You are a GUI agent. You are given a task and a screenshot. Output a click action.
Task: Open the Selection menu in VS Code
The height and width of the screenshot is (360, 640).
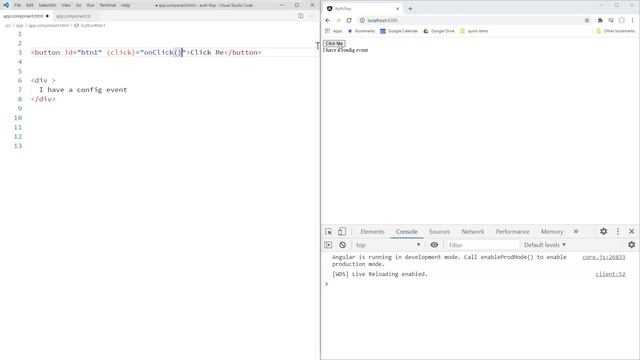coord(47,5)
